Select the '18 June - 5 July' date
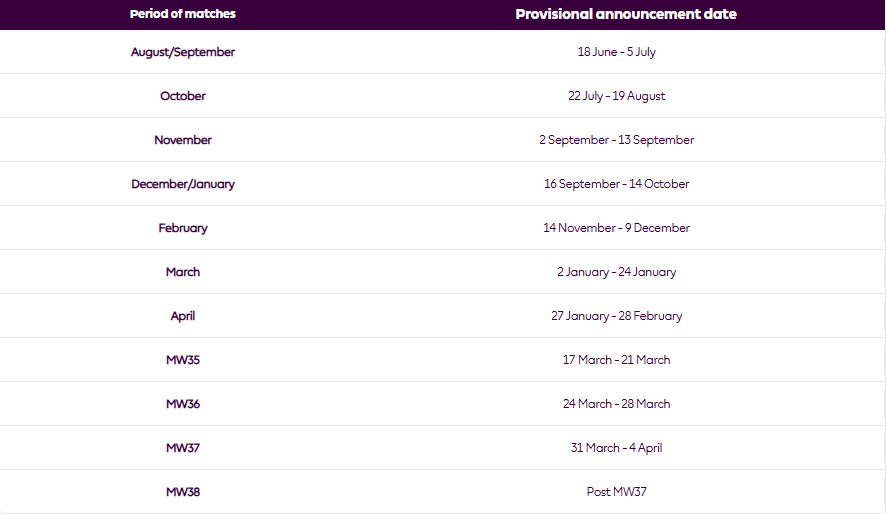 coord(617,52)
